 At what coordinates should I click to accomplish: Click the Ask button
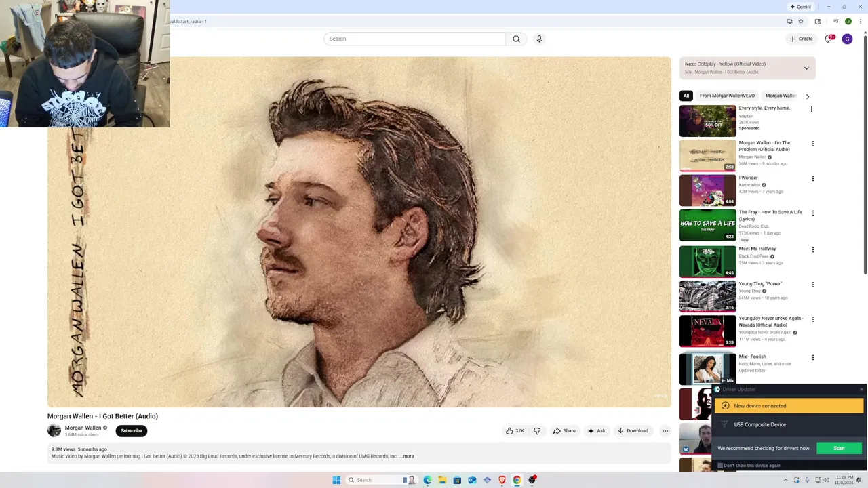click(x=597, y=431)
